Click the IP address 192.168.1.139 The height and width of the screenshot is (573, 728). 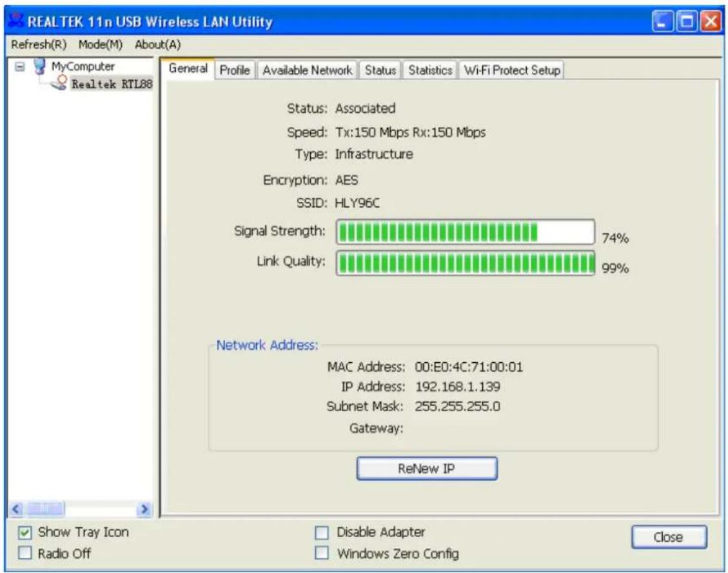point(458,387)
